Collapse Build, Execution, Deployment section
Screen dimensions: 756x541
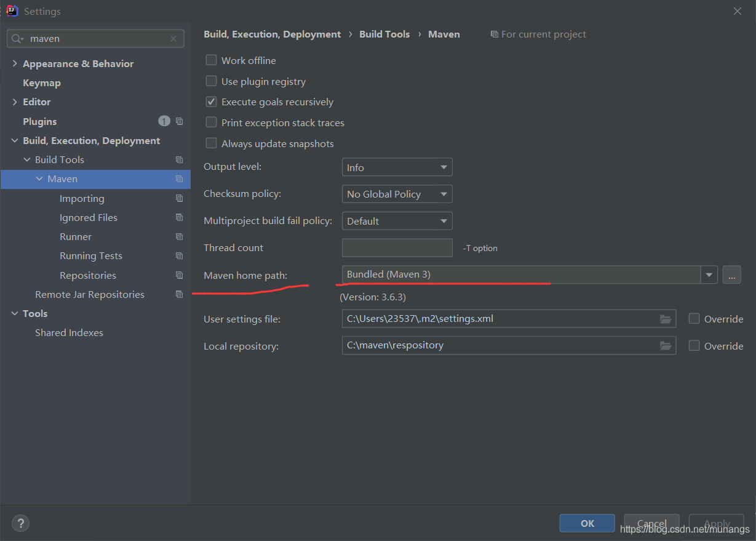[x=15, y=140]
